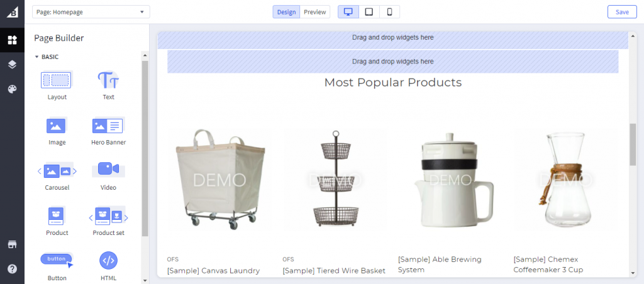Select the Video widget icon
This screenshot has width=644, height=284.
click(x=108, y=169)
